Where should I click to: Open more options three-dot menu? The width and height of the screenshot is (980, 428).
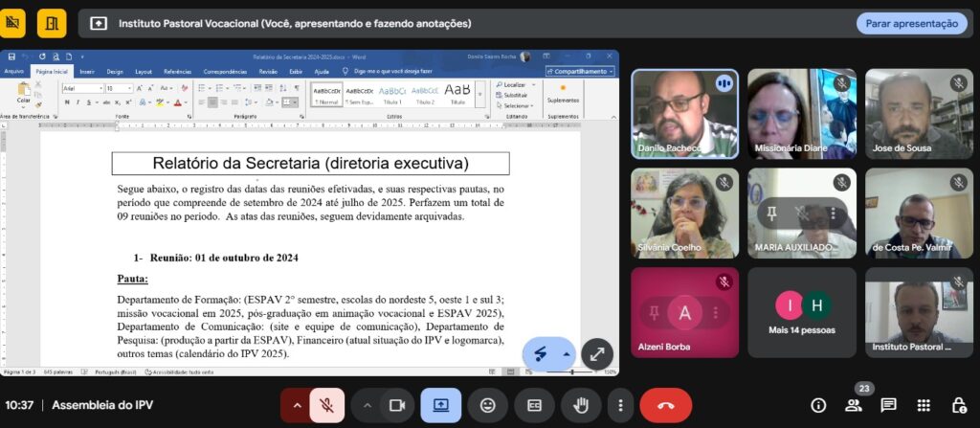point(621,405)
